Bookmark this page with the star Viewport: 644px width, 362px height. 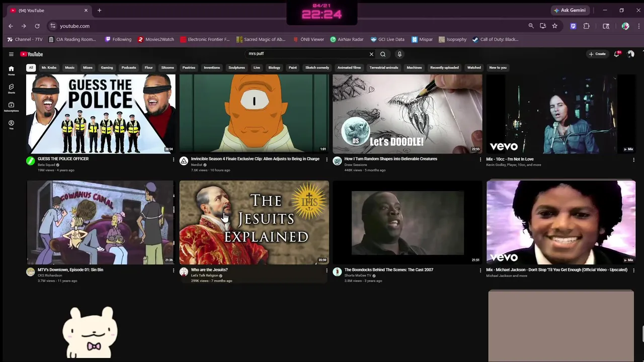click(x=554, y=26)
